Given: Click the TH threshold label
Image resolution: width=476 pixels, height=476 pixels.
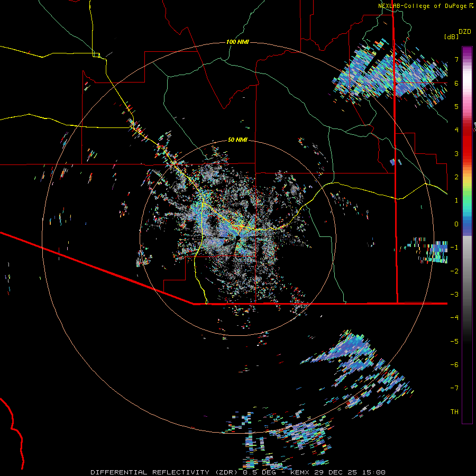Looking at the screenshot, I should [x=454, y=411].
